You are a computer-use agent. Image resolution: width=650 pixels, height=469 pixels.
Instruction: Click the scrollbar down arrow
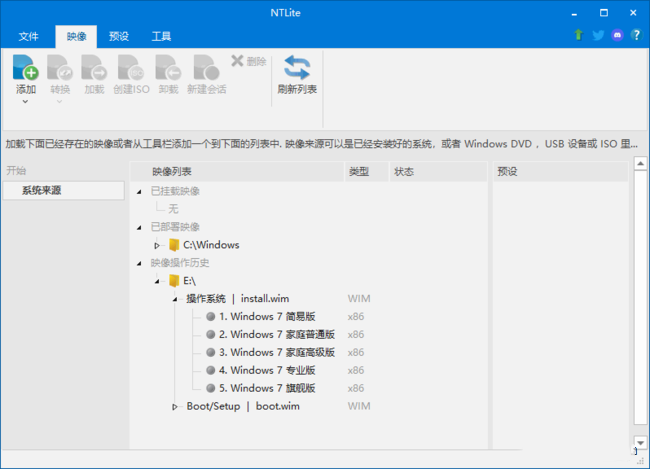pos(640,442)
